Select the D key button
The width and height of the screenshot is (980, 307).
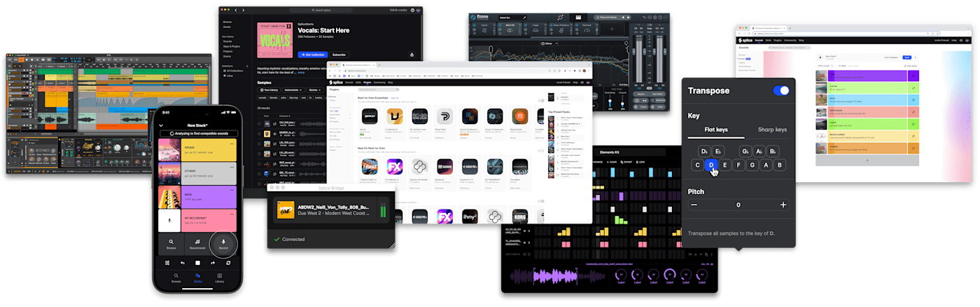click(x=711, y=165)
